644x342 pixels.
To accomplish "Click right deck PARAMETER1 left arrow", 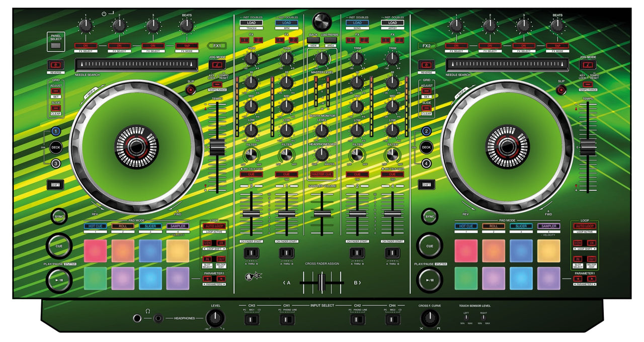I will [x=578, y=279].
